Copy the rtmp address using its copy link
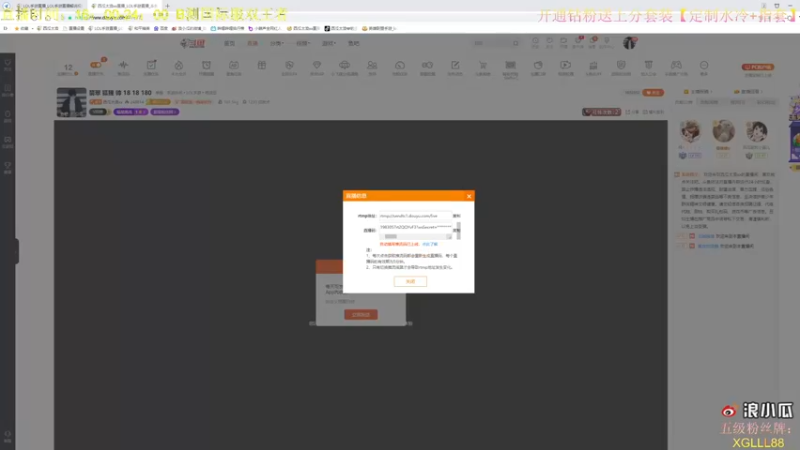 click(x=457, y=216)
